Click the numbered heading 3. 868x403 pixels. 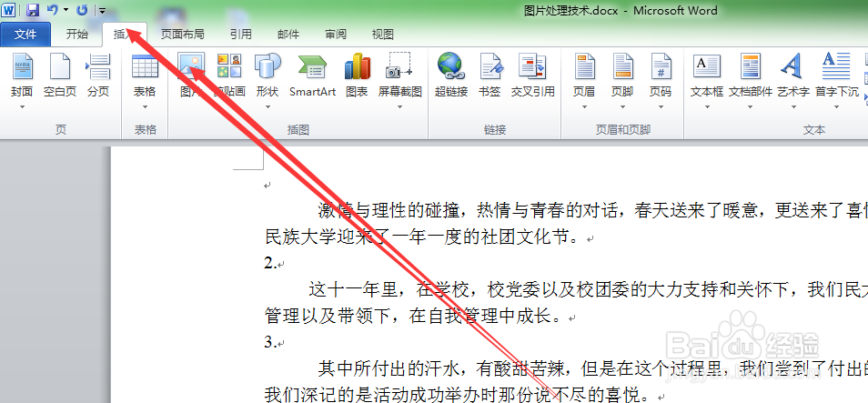click(x=271, y=342)
